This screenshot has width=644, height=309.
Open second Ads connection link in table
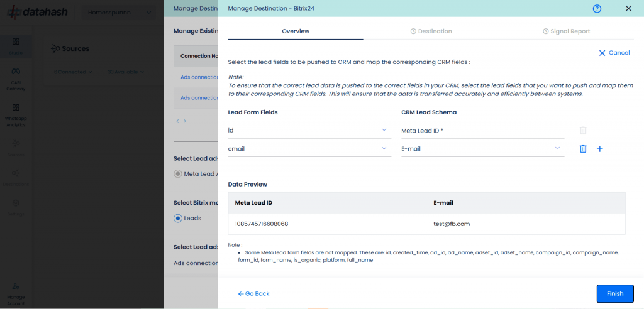tap(199, 98)
